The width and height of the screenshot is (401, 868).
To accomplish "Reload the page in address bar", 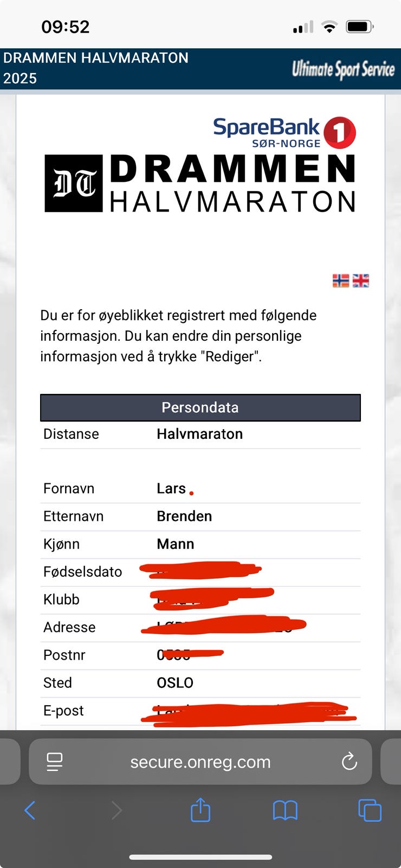I will [350, 762].
